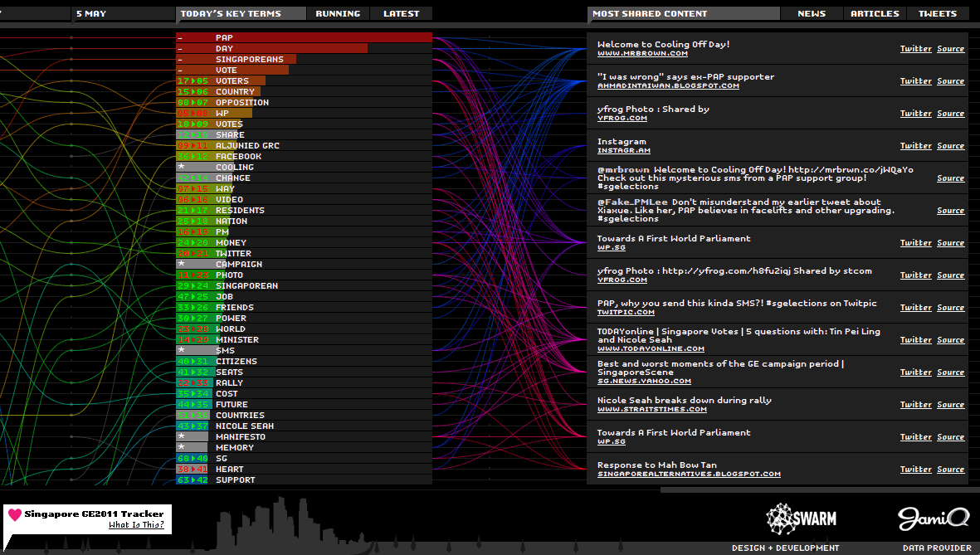Switch to the Running tab
This screenshot has width=980, height=555.
[x=338, y=13]
